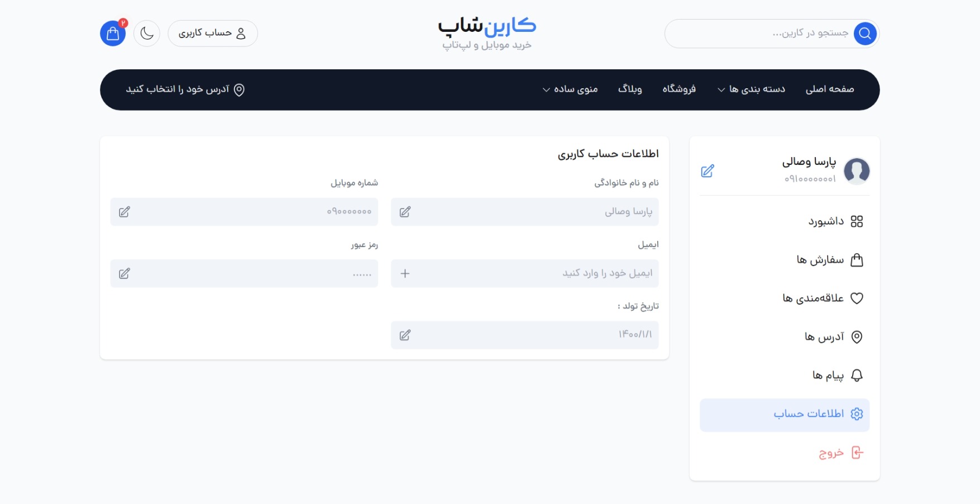Click the پارسا وصالی name field
This screenshot has height=504, width=980.
(x=525, y=212)
